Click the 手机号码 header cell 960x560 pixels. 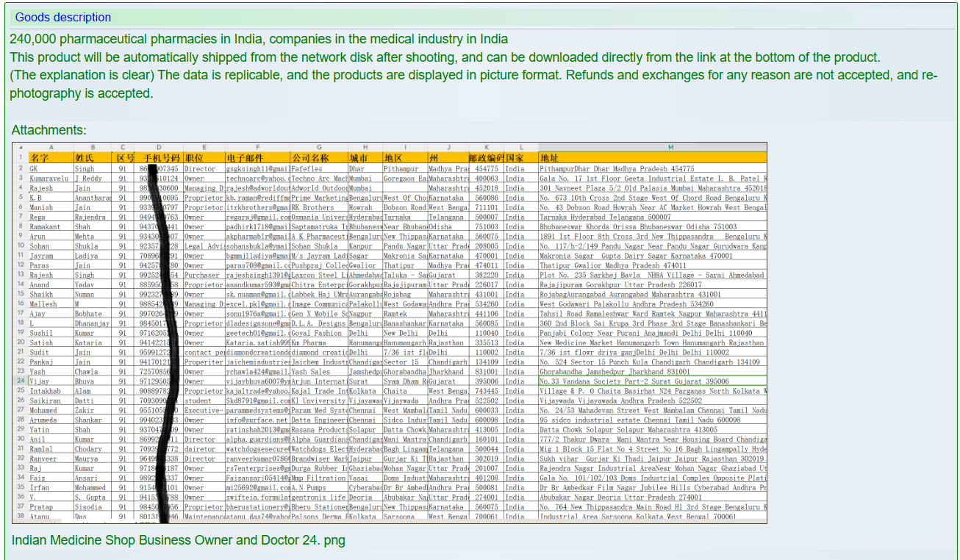(x=160, y=157)
